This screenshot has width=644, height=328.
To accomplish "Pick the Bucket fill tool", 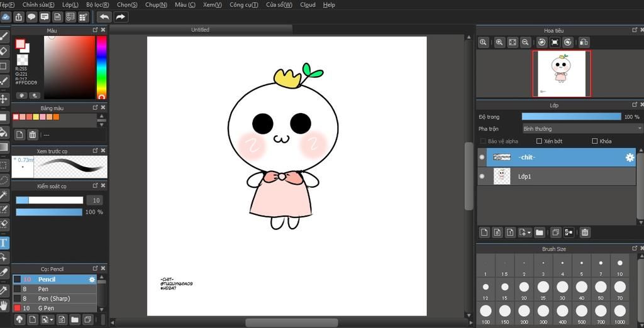I will pos(4,132).
